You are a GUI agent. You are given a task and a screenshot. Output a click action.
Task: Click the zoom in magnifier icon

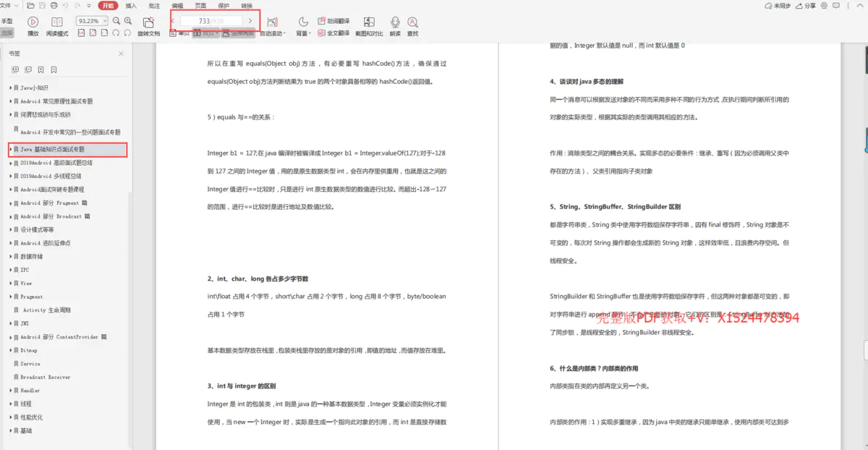(128, 21)
